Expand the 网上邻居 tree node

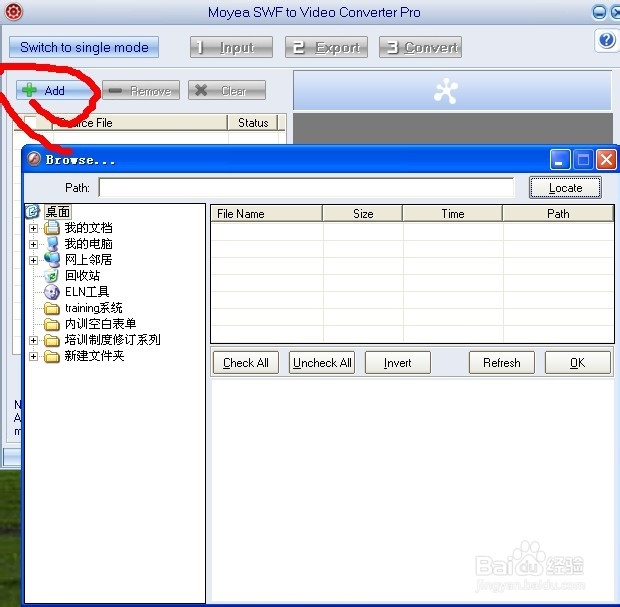[x=34, y=260]
